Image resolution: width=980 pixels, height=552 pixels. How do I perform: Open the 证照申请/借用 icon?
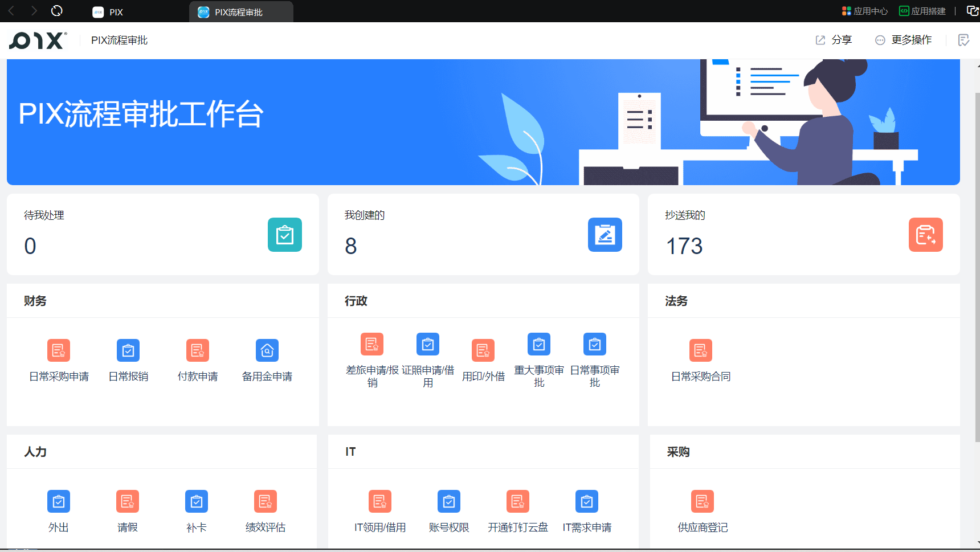coord(428,344)
